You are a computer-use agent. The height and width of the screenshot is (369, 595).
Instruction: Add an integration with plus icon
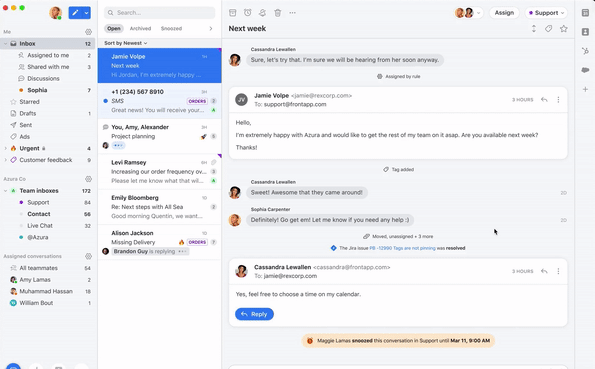click(585, 89)
